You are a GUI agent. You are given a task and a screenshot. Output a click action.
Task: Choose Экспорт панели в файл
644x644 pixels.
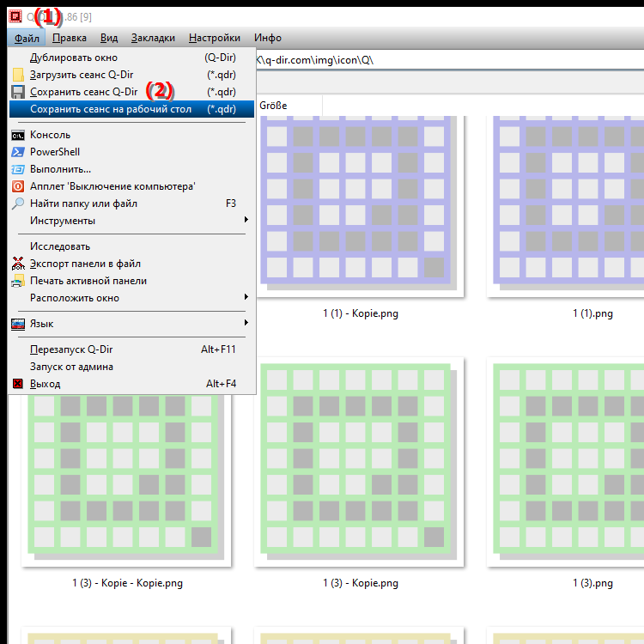tap(131, 264)
